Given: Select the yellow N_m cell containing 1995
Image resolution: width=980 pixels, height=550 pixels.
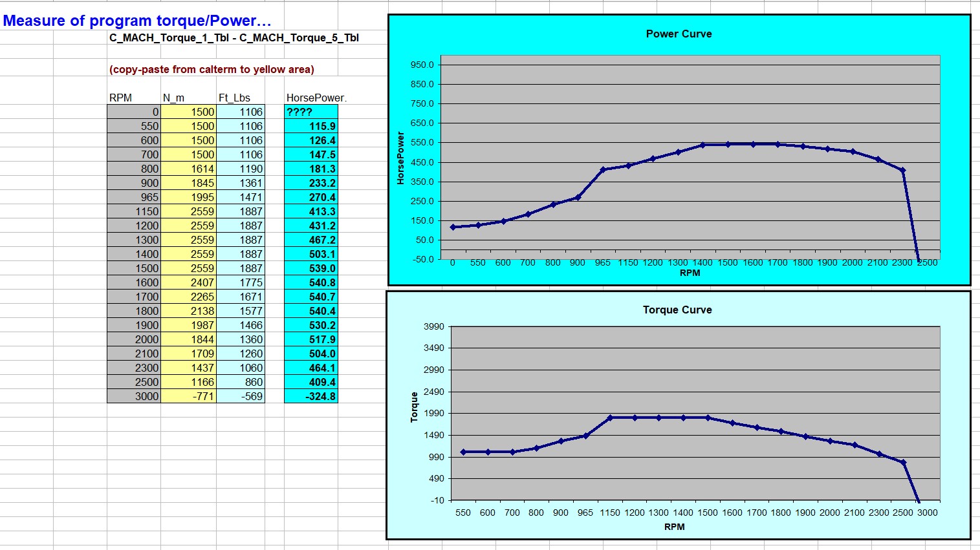Looking at the screenshot, I should coord(188,197).
